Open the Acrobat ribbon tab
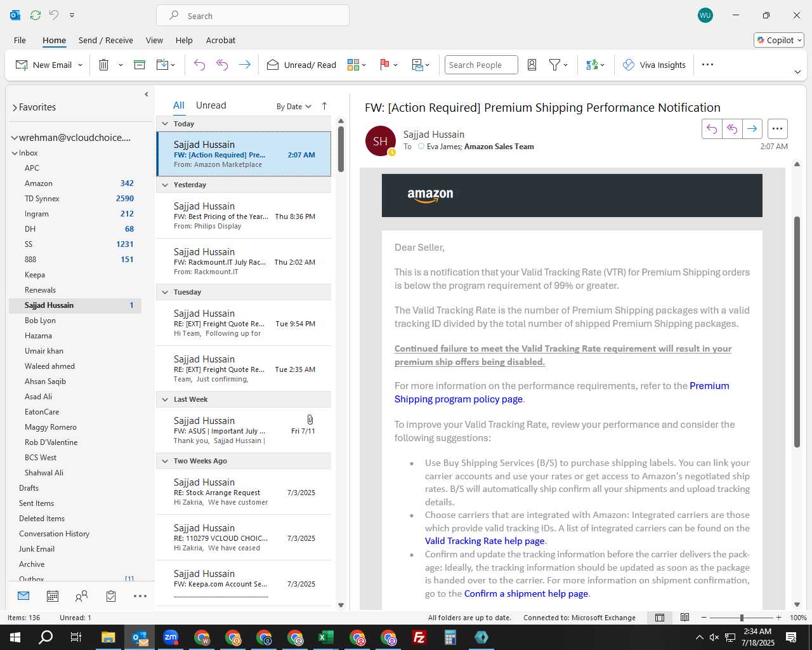The height and width of the screenshot is (650, 812). click(221, 40)
